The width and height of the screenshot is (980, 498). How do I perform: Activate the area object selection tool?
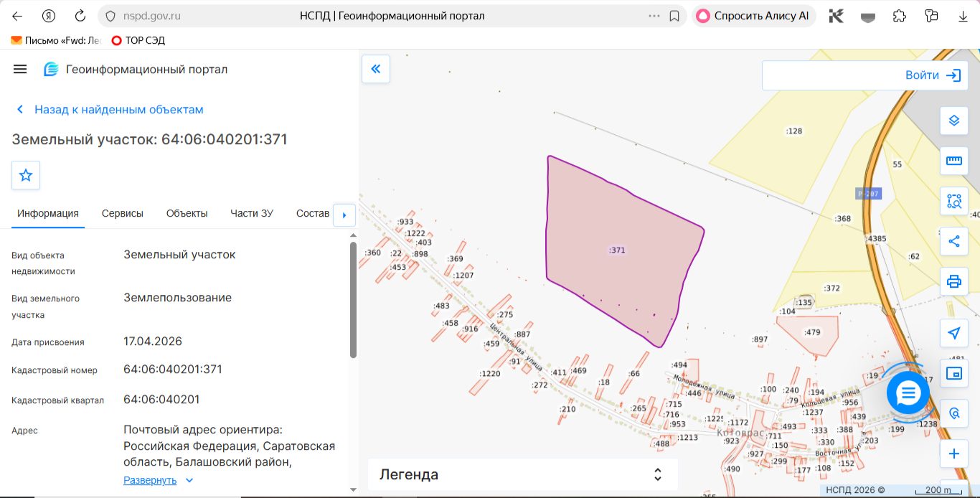[x=953, y=201]
